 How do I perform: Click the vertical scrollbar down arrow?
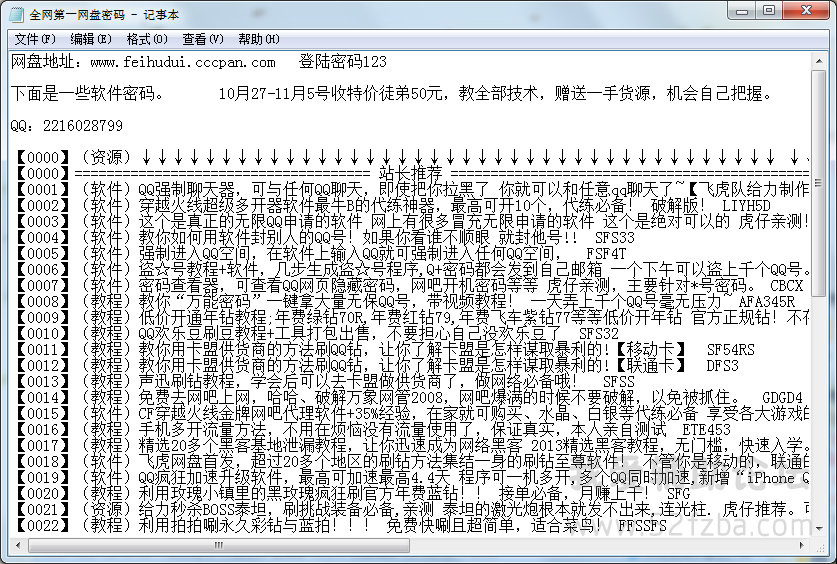[818, 528]
